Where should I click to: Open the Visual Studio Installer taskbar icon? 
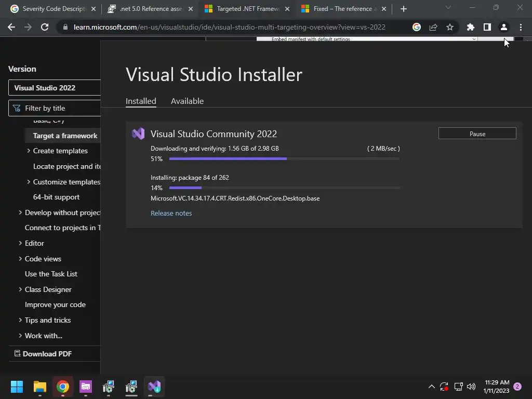point(154,387)
